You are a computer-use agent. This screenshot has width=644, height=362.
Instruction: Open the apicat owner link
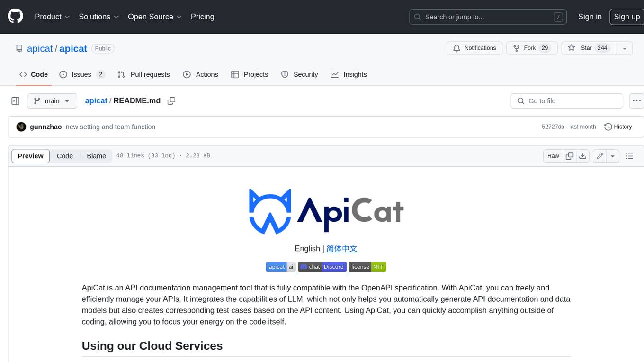[x=40, y=48]
